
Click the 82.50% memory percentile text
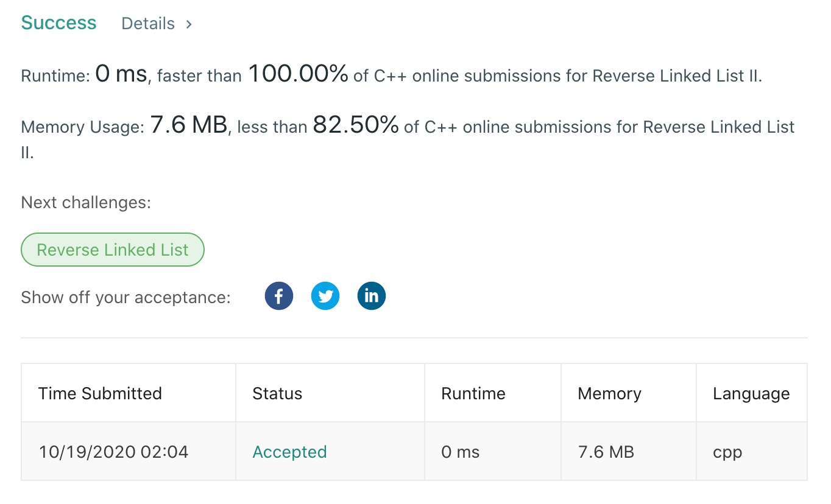(x=356, y=125)
